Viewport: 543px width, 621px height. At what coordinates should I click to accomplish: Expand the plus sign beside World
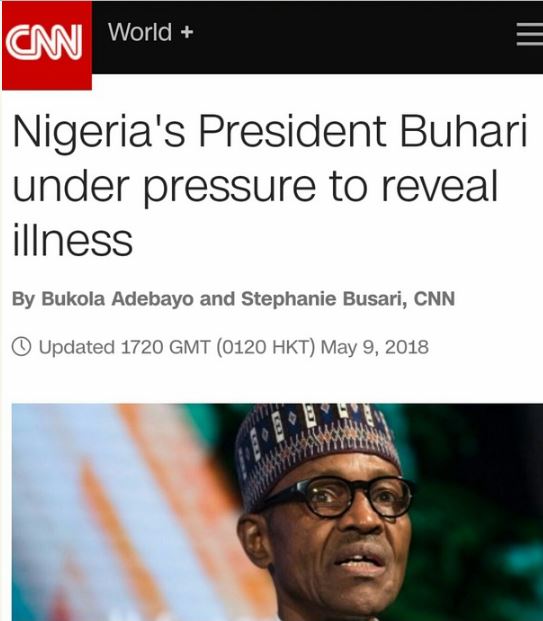coord(187,32)
